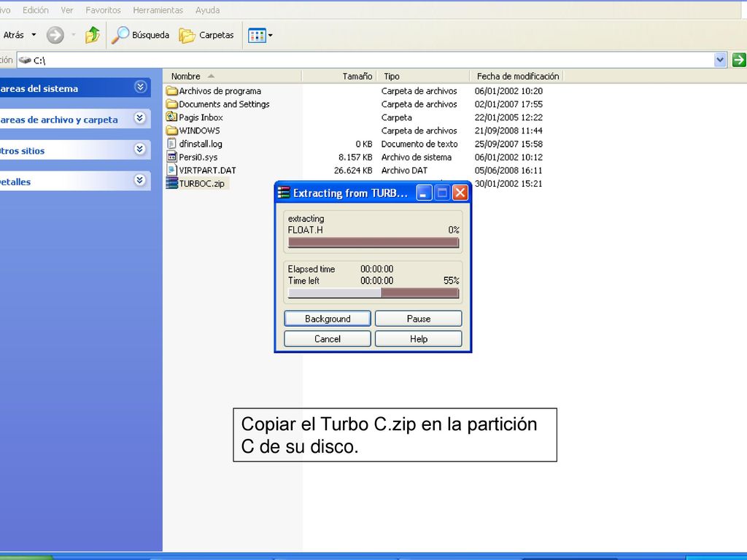Click the Archivo DAT type cell

pos(404,170)
